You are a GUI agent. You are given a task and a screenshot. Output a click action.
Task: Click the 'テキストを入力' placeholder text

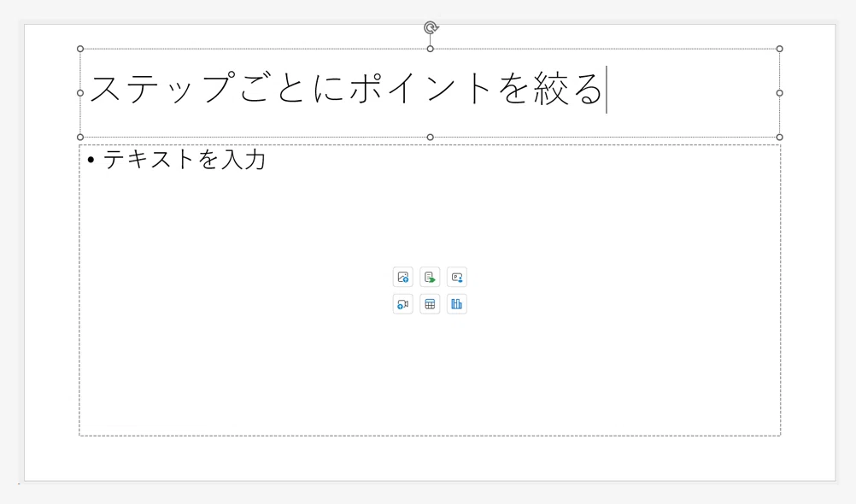[184, 160]
